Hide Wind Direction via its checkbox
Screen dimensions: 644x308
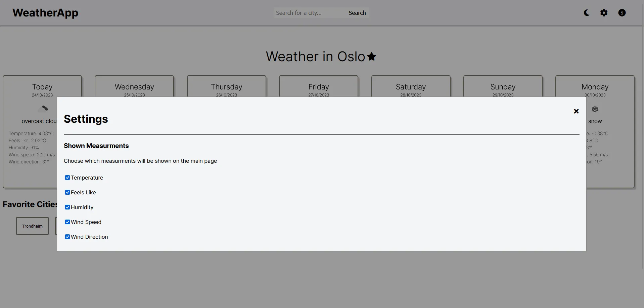pyautogui.click(x=67, y=237)
